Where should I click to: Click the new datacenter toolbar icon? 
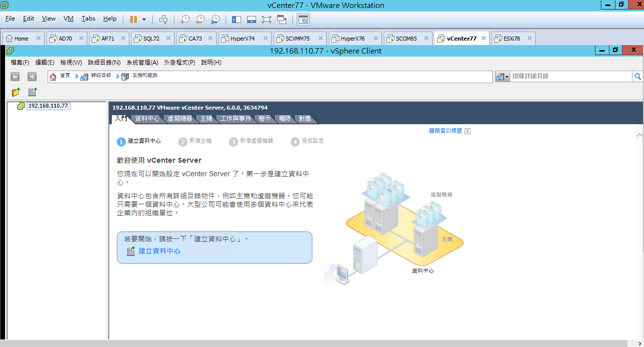point(33,92)
